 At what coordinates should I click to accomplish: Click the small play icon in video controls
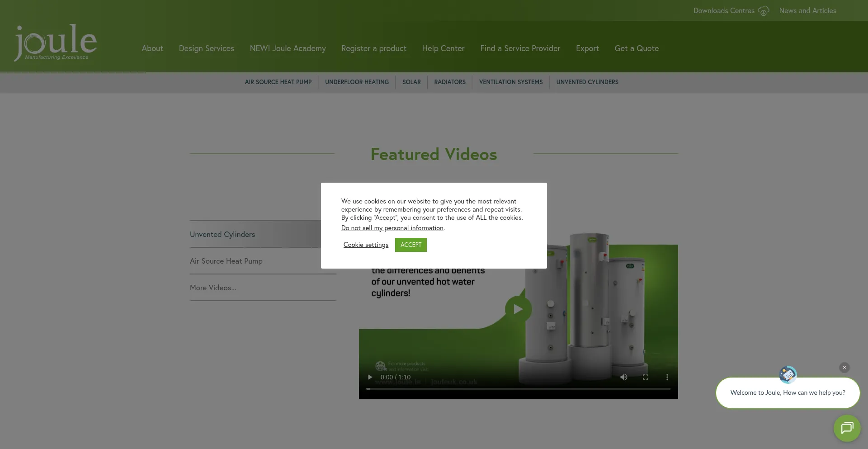tap(370, 377)
